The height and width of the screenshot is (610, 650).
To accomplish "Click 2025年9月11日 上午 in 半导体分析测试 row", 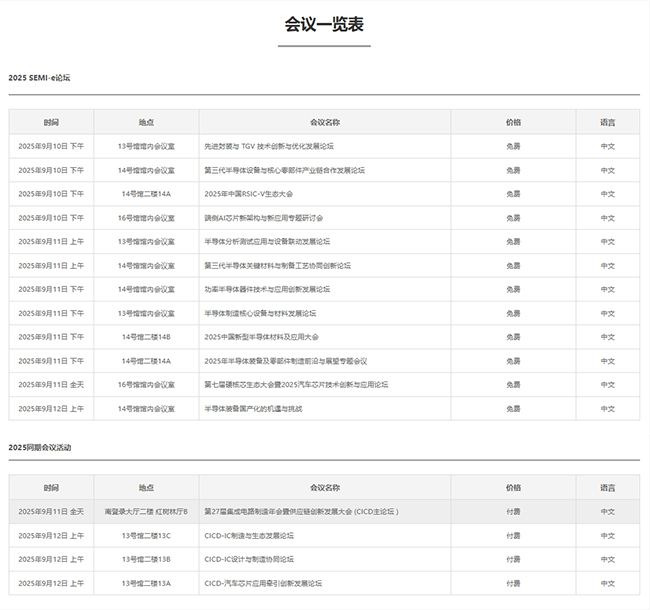I will pos(51,242).
